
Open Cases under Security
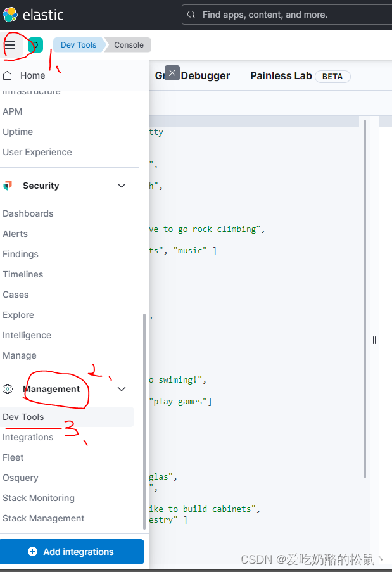(x=16, y=295)
